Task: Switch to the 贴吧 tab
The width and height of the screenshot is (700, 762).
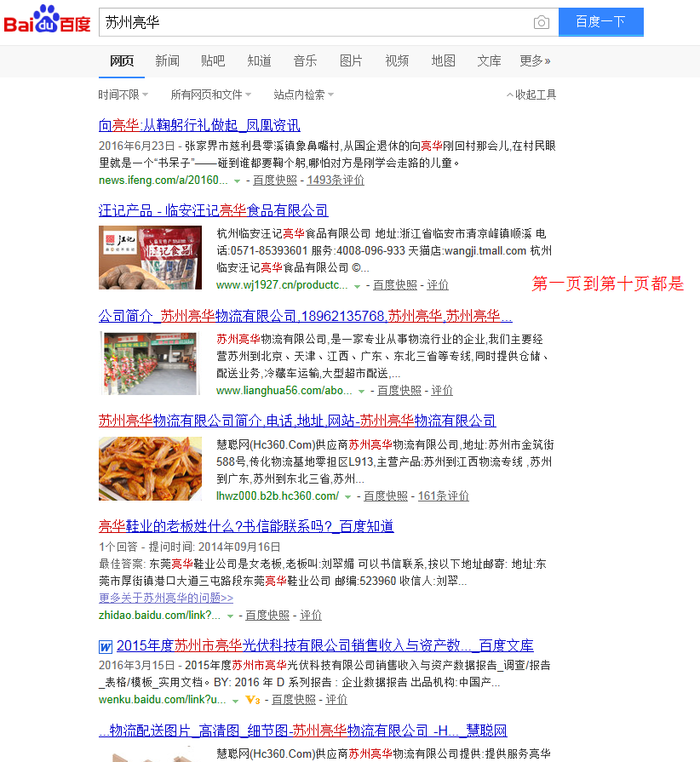Action: pyautogui.click(x=213, y=60)
